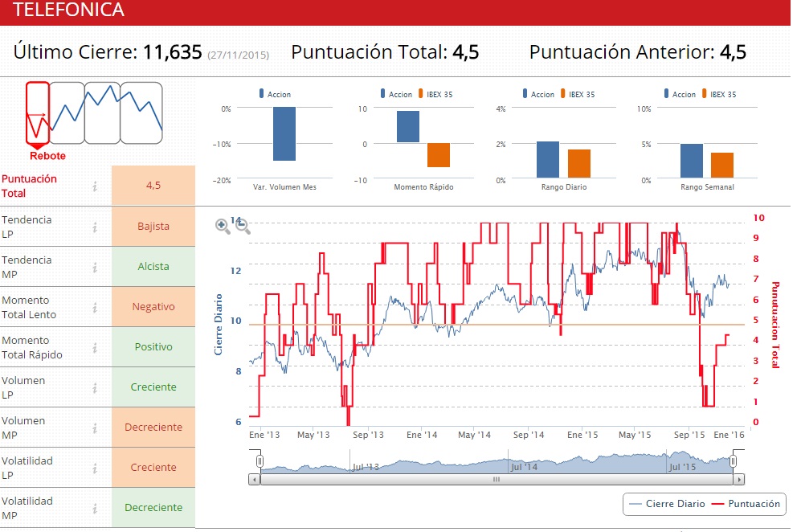Open info icon for Tendencia LP
Viewport: 801px width, 532px height.
pyautogui.click(x=95, y=227)
